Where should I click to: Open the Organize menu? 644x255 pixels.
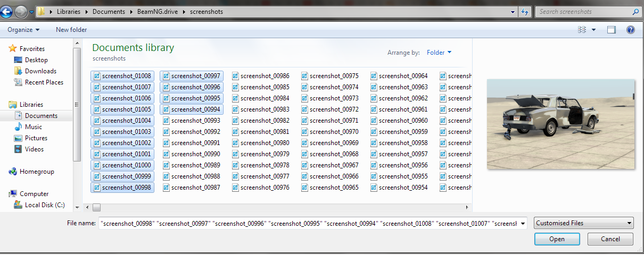(23, 30)
